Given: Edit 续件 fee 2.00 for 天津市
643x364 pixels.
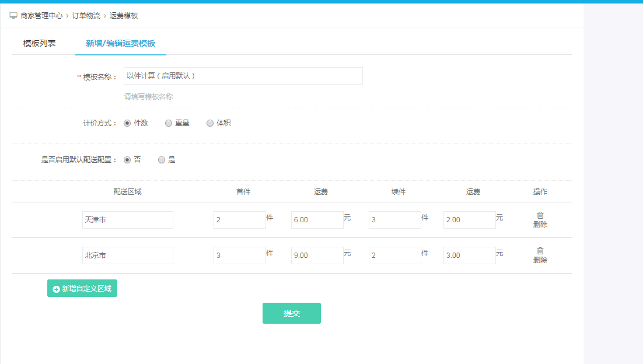Looking at the screenshot, I should point(469,220).
